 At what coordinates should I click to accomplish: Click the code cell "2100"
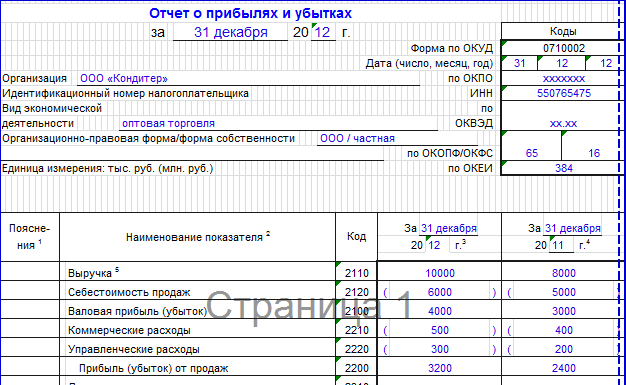pos(357,312)
